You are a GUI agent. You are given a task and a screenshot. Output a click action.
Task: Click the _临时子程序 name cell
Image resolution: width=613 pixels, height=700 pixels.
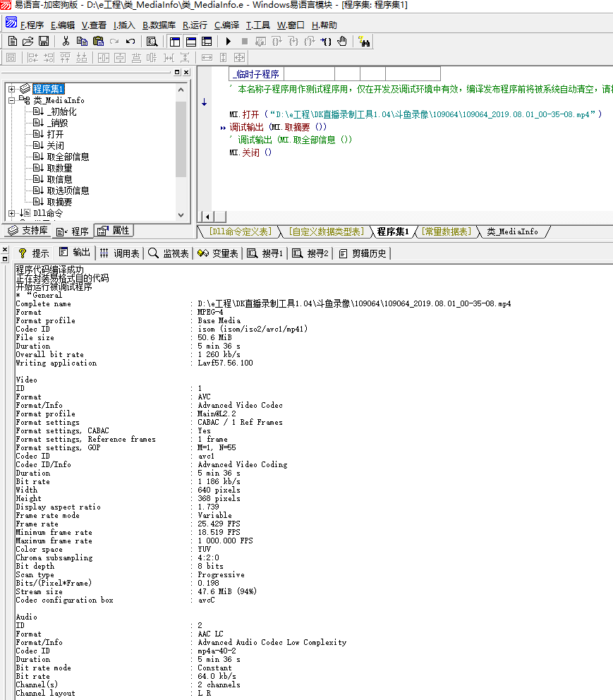click(x=256, y=74)
